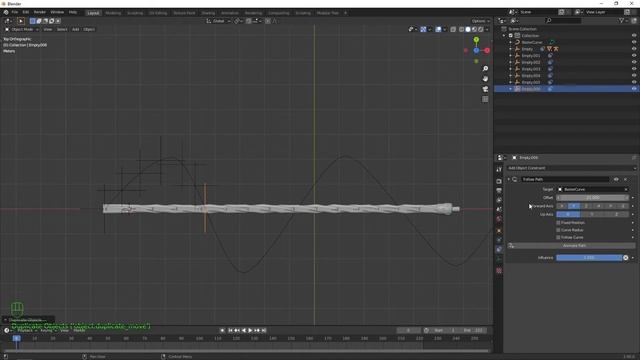Play the animation forward

point(250,330)
